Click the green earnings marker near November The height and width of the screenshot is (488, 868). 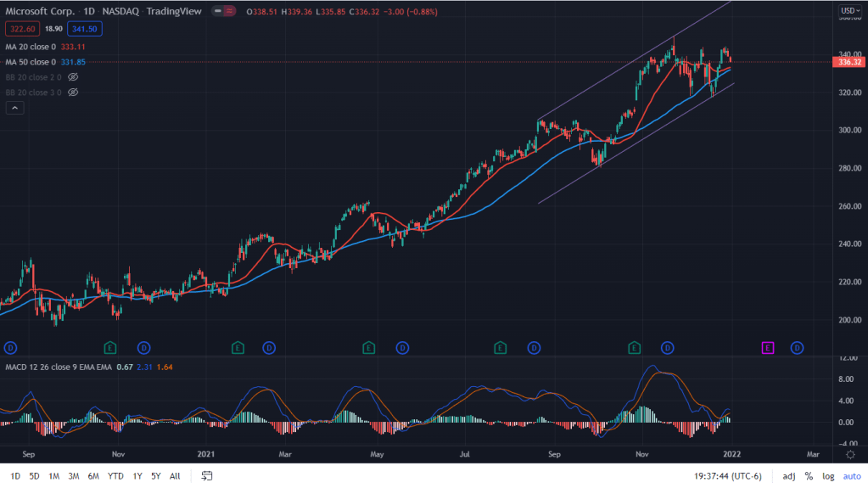(x=634, y=347)
